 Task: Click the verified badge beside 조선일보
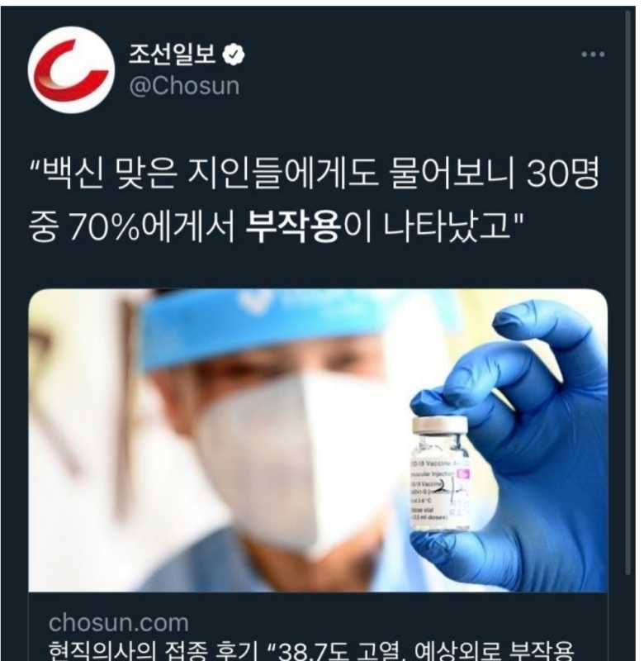(234, 55)
